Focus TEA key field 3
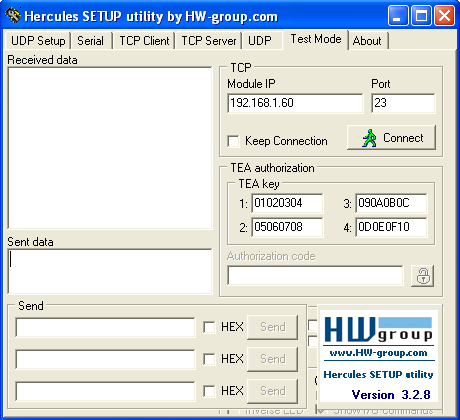The height and width of the screenshot is (420, 460). click(391, 203)
